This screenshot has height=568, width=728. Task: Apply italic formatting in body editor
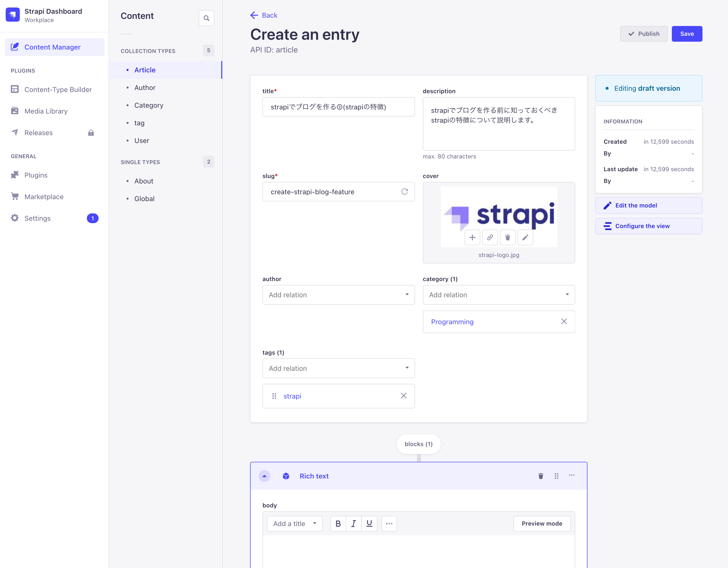(x=354, y=524)
